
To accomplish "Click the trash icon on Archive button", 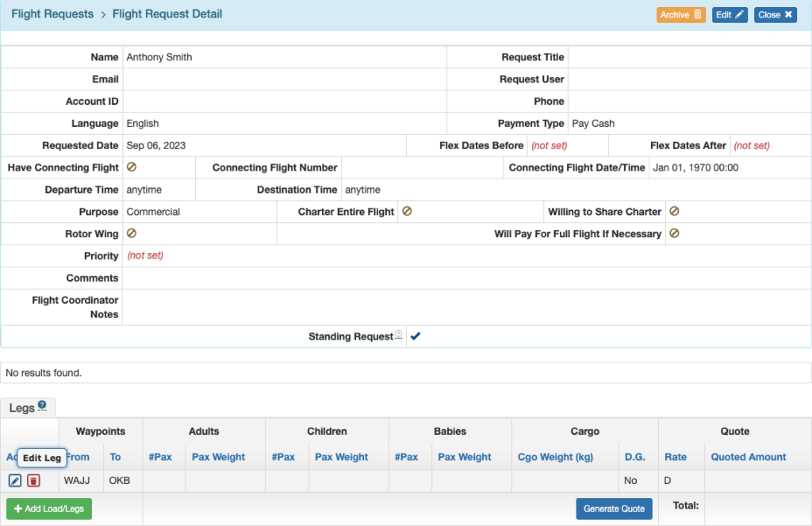I will pyautogui.click(x=699, y=14).
